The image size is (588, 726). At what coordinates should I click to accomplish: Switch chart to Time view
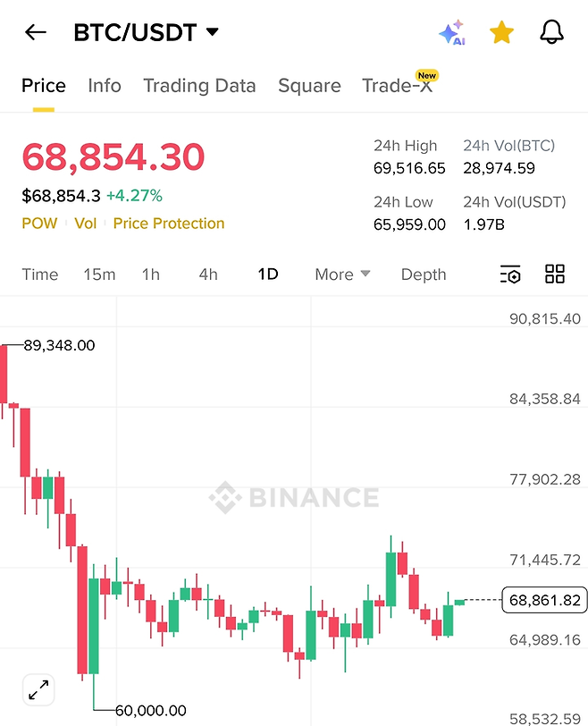click(x=39, y=274)
